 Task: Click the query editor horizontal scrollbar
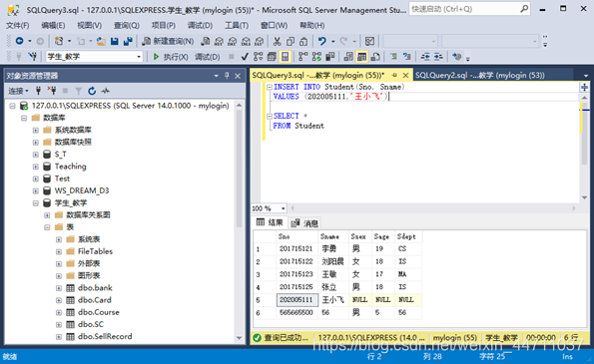point(432,208)
